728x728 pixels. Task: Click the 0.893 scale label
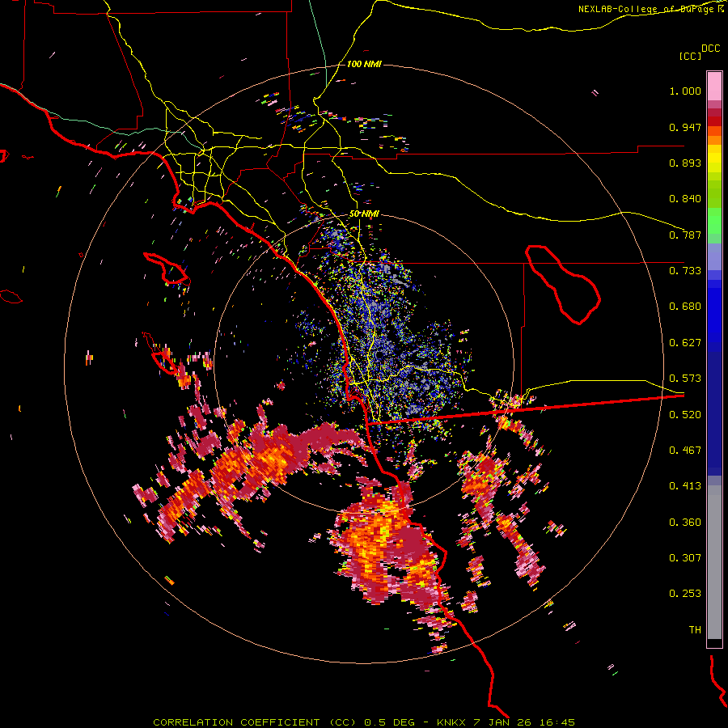click(x=685, y=163)
